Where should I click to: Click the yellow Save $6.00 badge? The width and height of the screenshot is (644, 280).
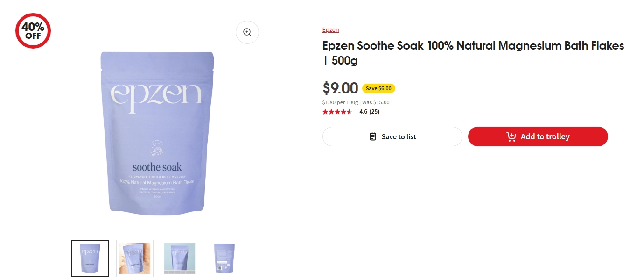click(378, 88)
